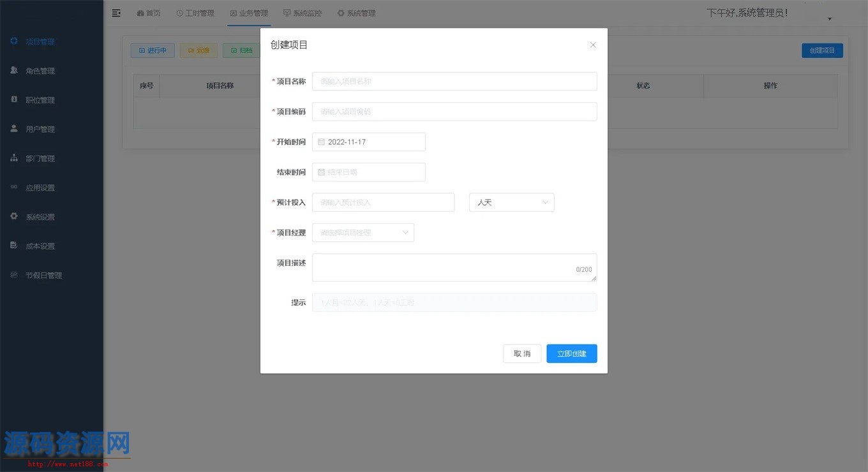
Task: Close the 创建项目 dialog with the X
Action: coord(593,45)
